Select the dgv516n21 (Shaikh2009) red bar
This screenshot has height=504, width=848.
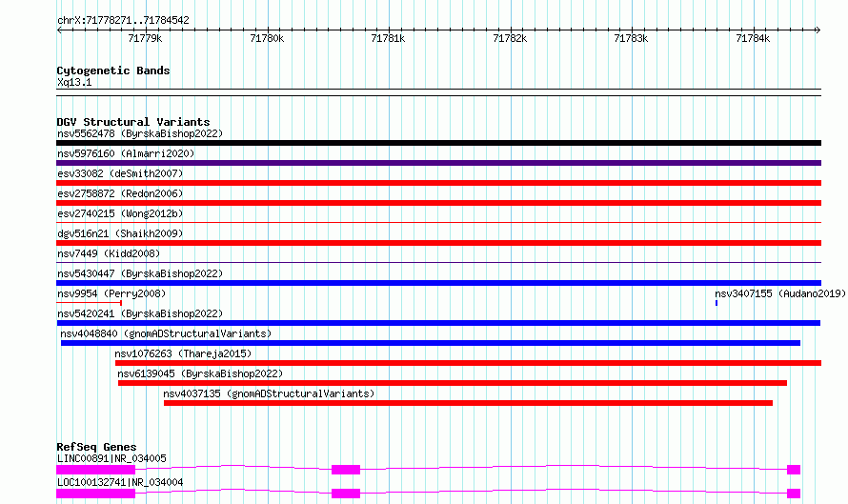point(438,243)
